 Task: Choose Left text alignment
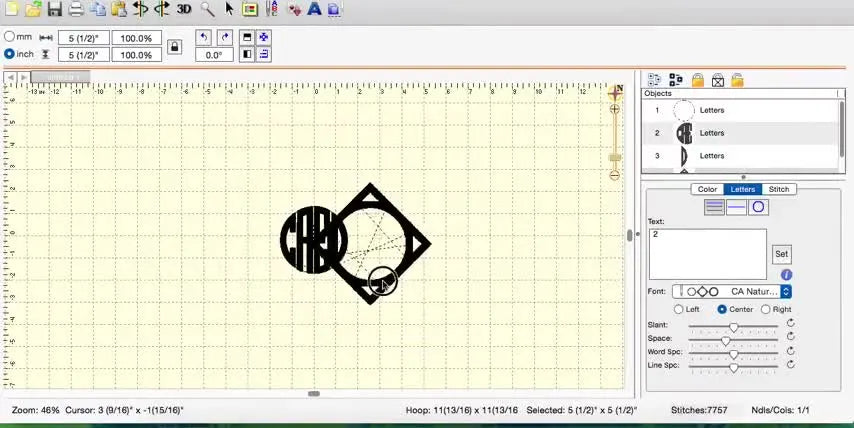(679, 309)
